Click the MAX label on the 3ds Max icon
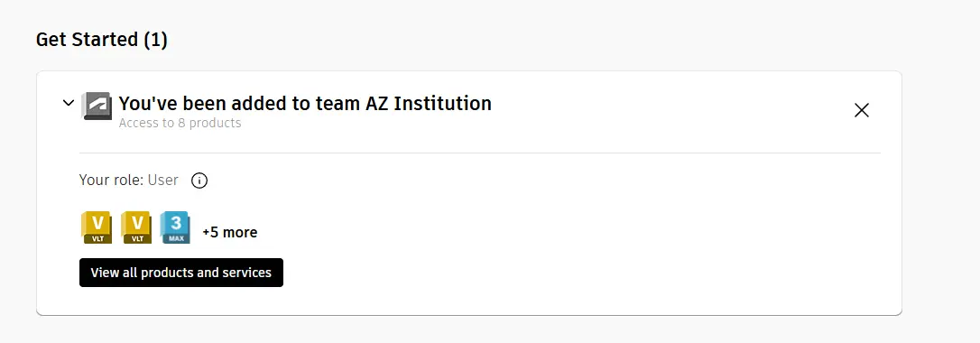This screenshot has width=980, height=343. [x=176, y=238]
